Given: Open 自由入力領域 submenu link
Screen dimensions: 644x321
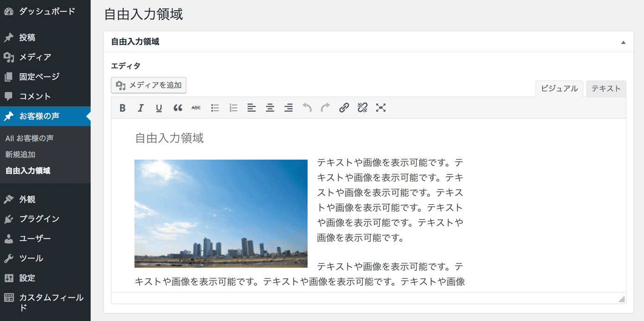Looking at the screenshot, I should (28, 171).
